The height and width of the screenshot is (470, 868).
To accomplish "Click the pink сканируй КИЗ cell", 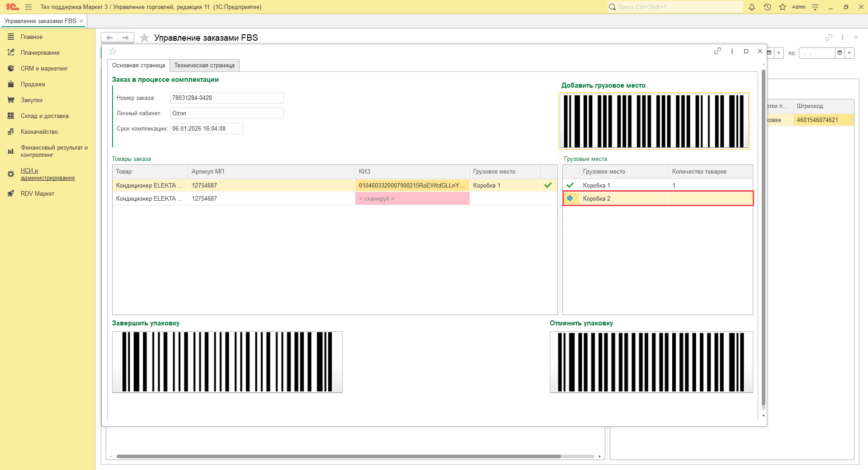I will 412,198.
